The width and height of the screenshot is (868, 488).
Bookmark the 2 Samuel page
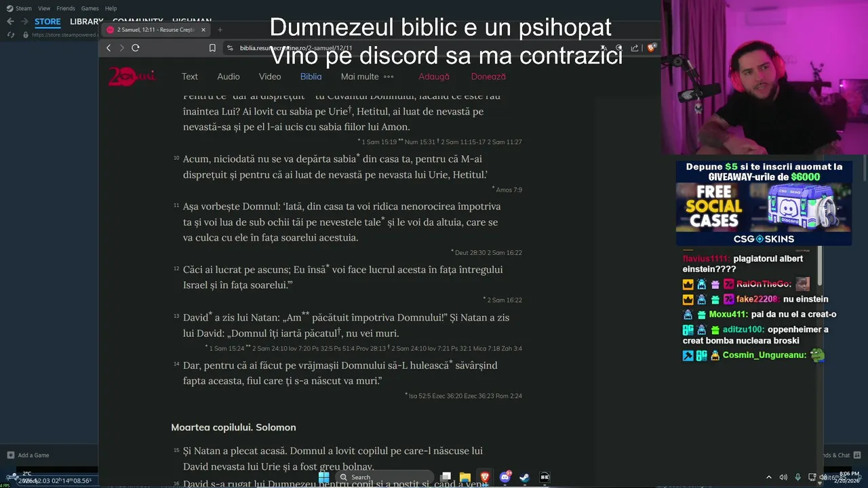point(212,47)
